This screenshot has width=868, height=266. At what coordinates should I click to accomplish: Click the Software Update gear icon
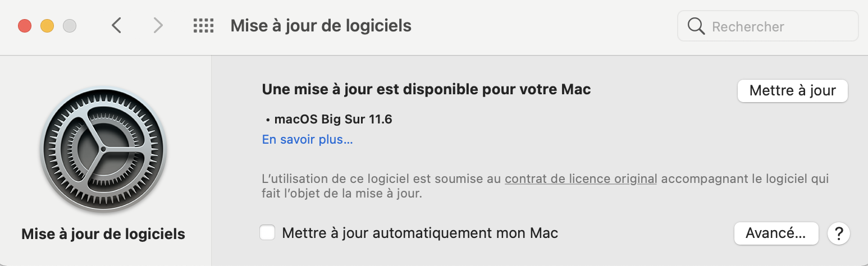(103, 149)
